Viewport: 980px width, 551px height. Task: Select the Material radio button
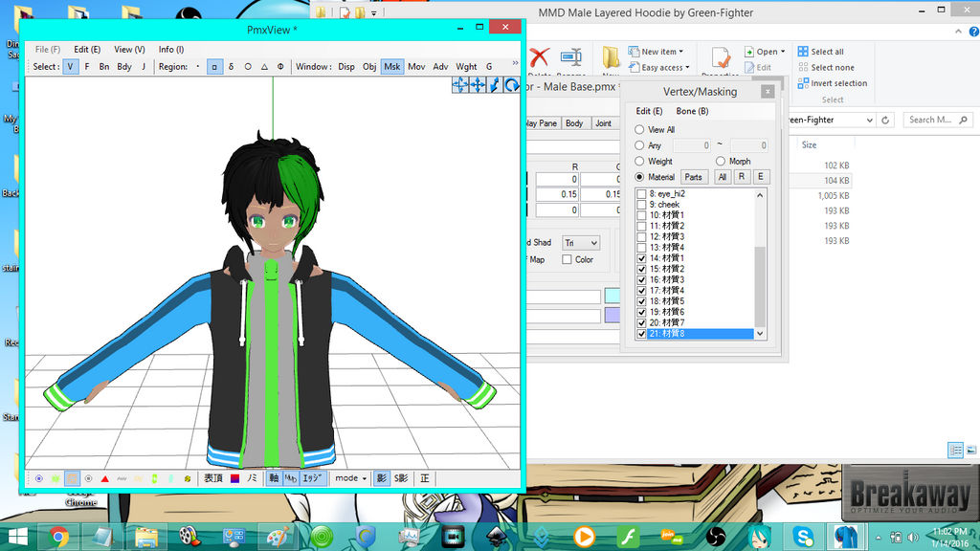(639, 177)
